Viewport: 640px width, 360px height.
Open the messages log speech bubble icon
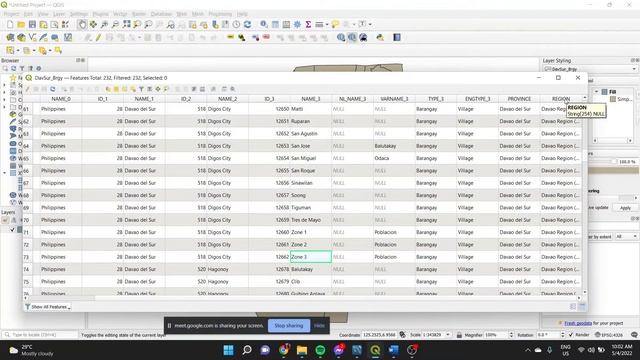[x=634, y=335]
